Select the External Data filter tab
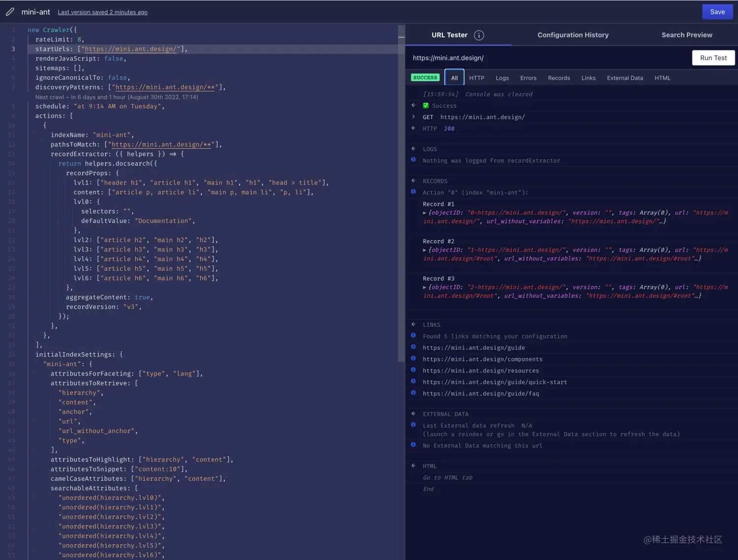This screenshot has height=560, width=738. (x=625, y=78)
